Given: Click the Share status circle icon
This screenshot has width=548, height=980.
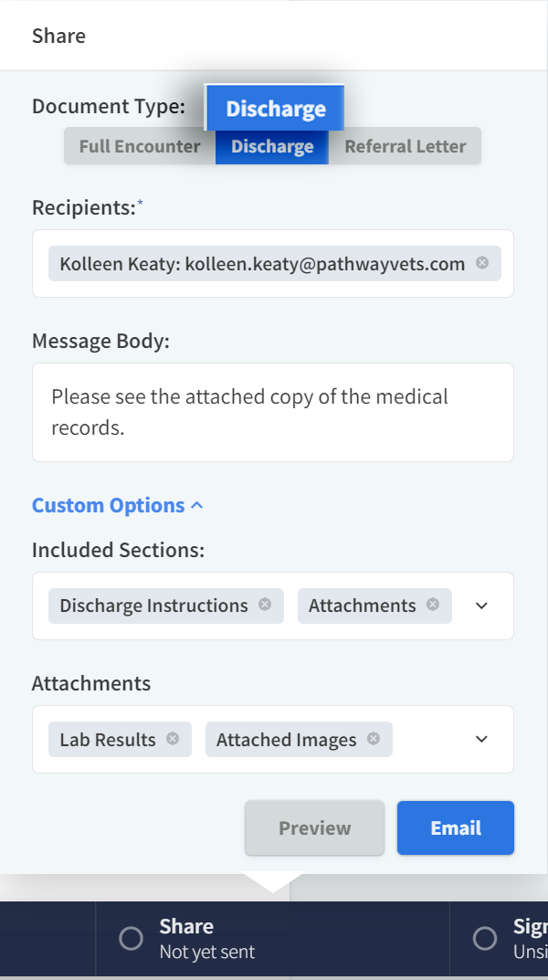Looking at the screenshot, I should click(132, 938).
